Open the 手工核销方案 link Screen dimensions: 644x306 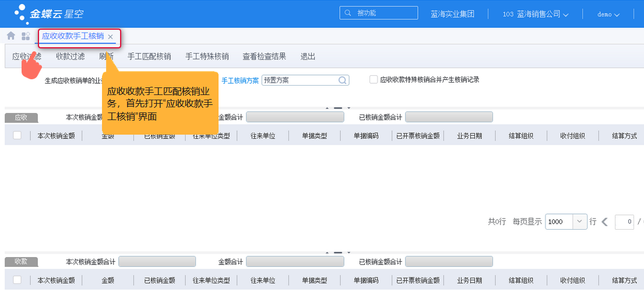click(240, 80)
